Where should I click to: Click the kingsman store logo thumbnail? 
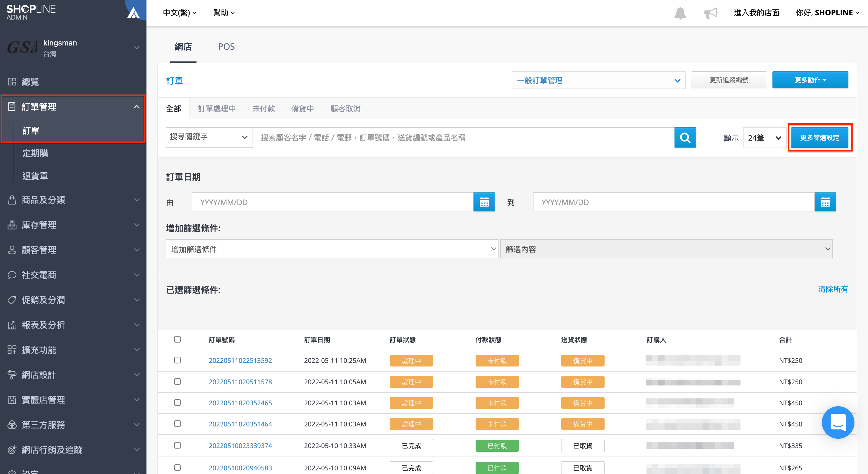tap(22, 47)
